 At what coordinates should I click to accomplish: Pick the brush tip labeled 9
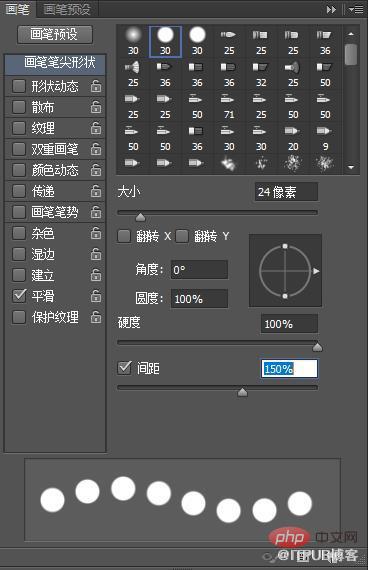click(325, 138)
